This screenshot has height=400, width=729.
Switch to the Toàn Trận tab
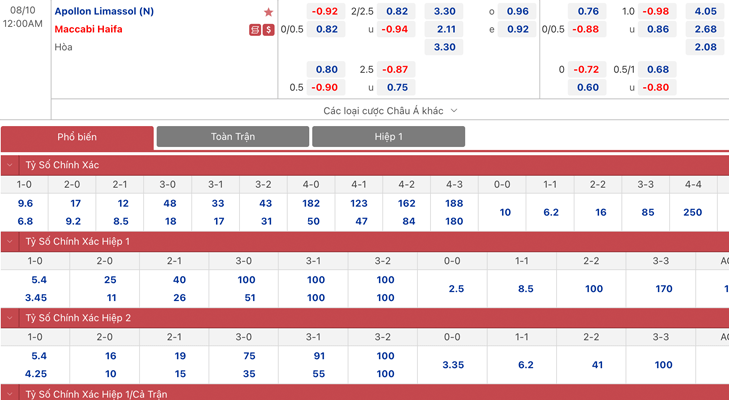tap(232, 136)
